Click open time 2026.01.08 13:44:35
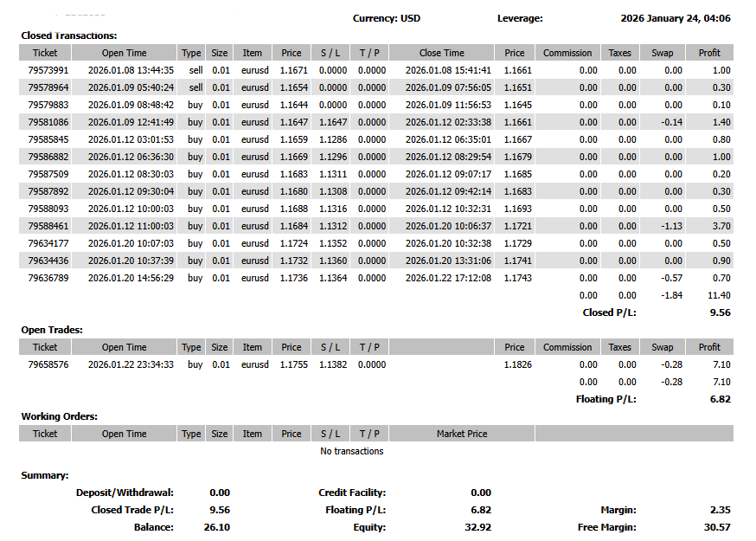This screenshot has width=756, height=541. pyautogui.click(x=131, y=70)
